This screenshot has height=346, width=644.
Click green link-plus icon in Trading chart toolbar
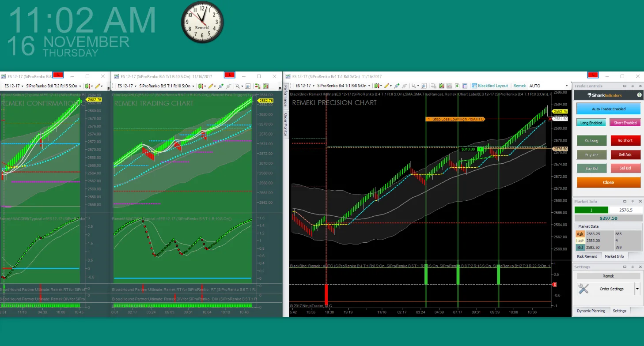(221, 86)
